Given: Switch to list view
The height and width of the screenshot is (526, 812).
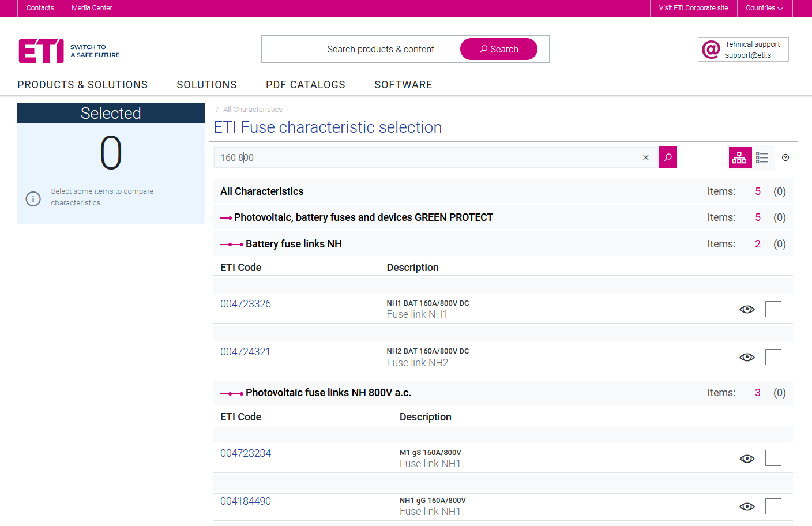Looking at the screenshot, I should [762, 157].
